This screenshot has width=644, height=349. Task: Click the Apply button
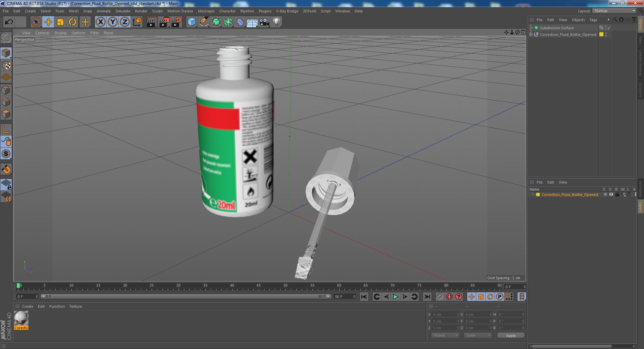click(511, 336)
